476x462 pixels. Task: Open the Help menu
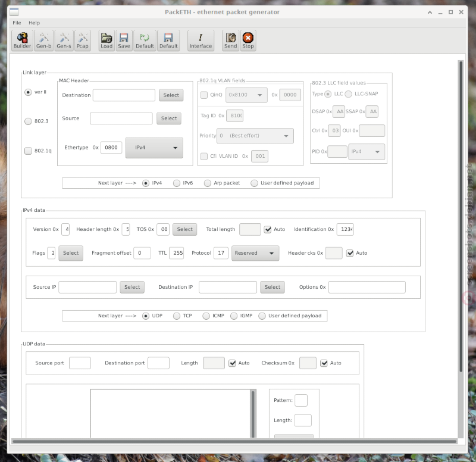point(35,23)
